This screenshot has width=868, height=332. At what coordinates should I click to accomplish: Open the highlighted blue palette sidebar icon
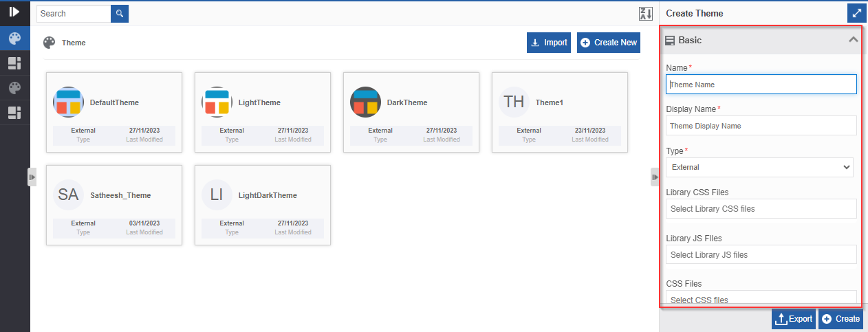[x=14, y=38]
